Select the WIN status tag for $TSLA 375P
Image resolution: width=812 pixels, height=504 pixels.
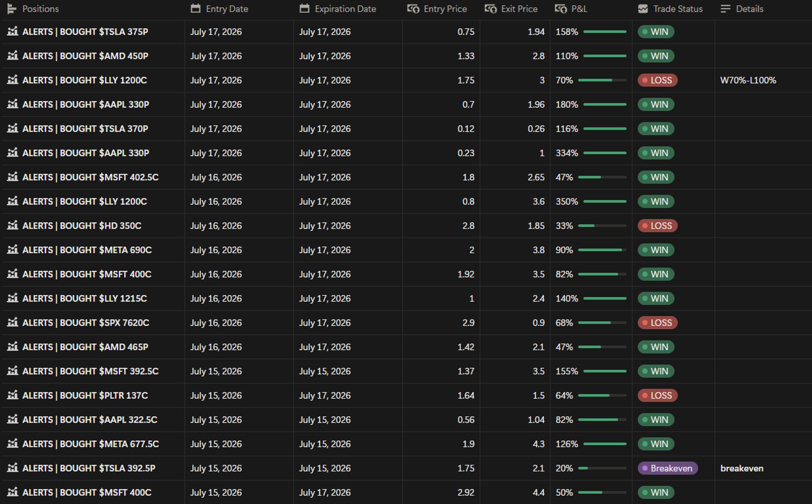(x=656, y=32)
